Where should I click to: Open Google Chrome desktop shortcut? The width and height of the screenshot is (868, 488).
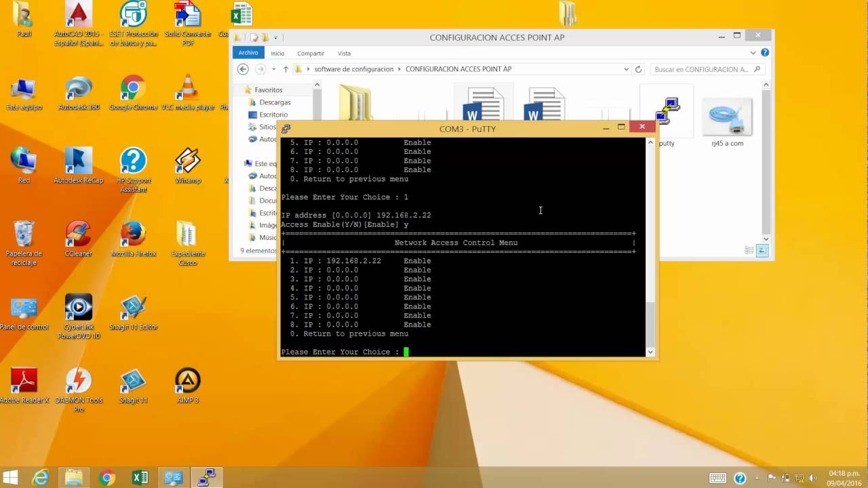(133, 94)
